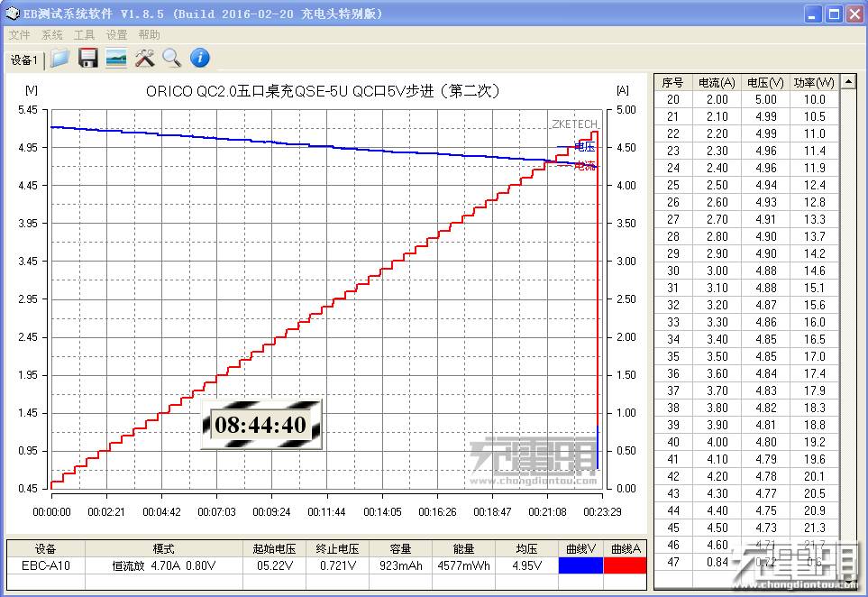
Task: Open the 帮助 menu
Action: point(149,35)
